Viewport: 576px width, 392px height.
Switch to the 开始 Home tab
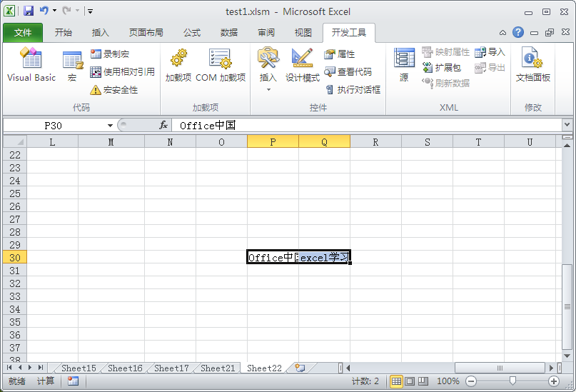[x=64, y=33]
